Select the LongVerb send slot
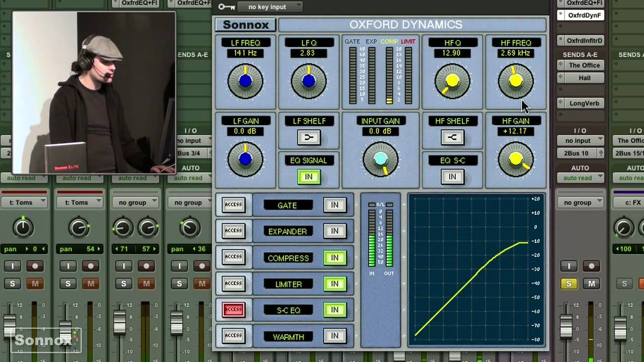 pos(580,104)
